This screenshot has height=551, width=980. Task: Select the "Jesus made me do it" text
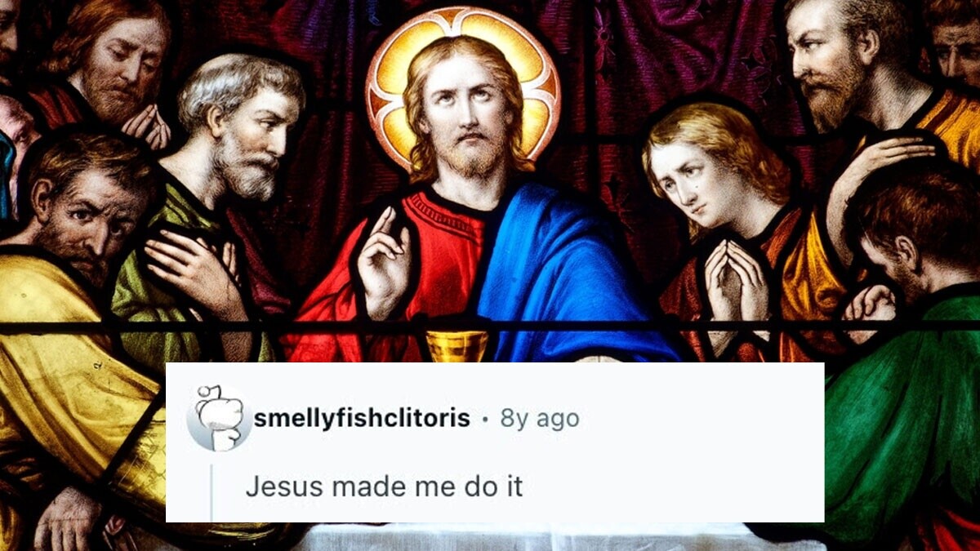click(384, 487)
